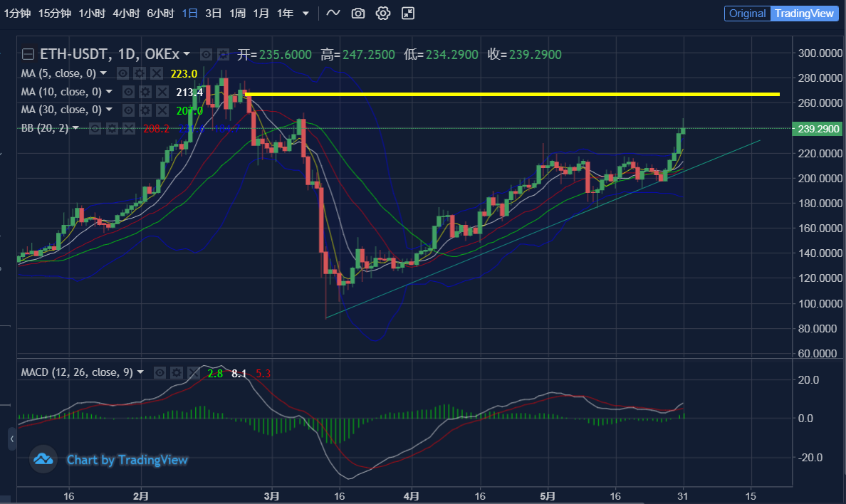Select the teal ascending trend line

pyautogui.click(x=543, y=229)
